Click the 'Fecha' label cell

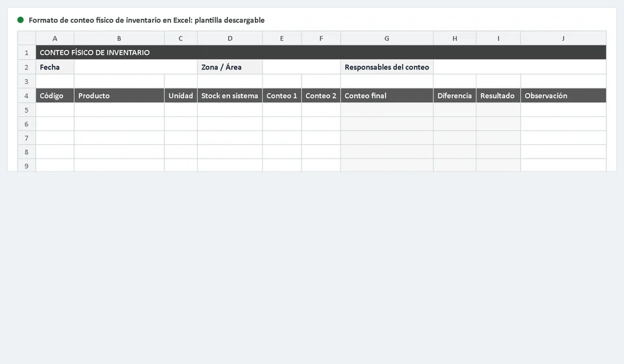pyautogui.click(x=55, y=67)
